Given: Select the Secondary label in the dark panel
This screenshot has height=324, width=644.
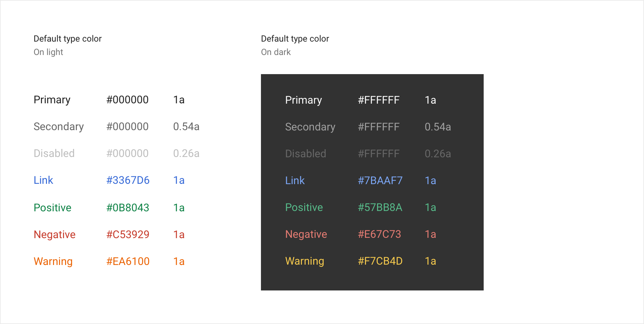Looking at the screenshot, I should (x=310, y=127).
